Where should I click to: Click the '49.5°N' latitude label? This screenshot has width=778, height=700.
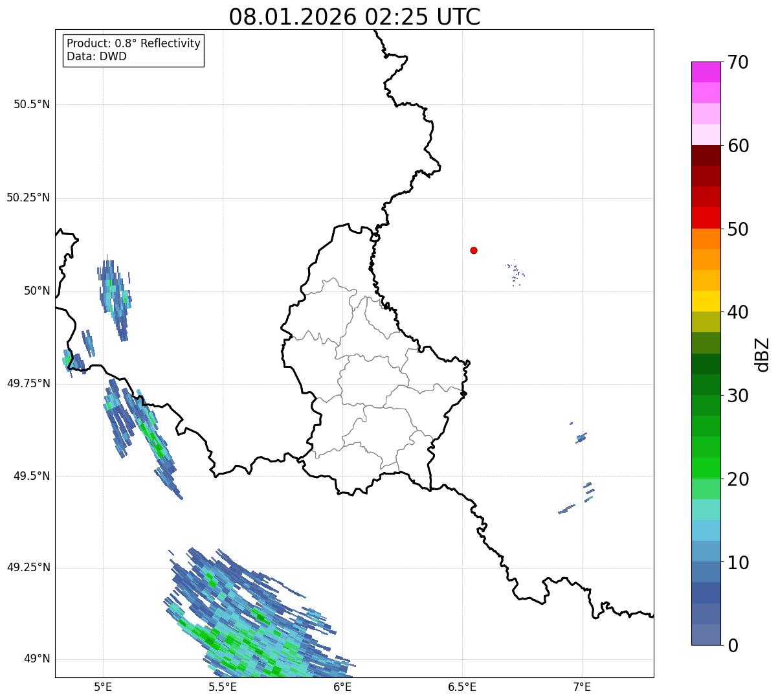(x=32, y=476)
